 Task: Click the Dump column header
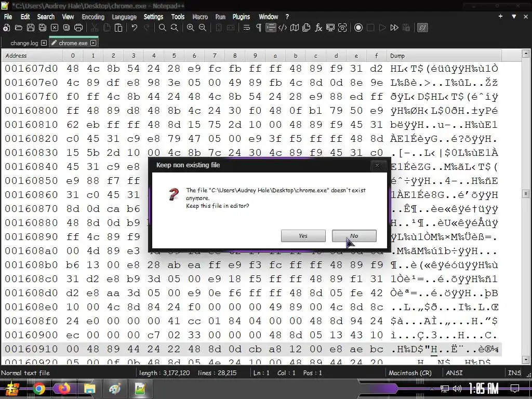coord(444,56)
